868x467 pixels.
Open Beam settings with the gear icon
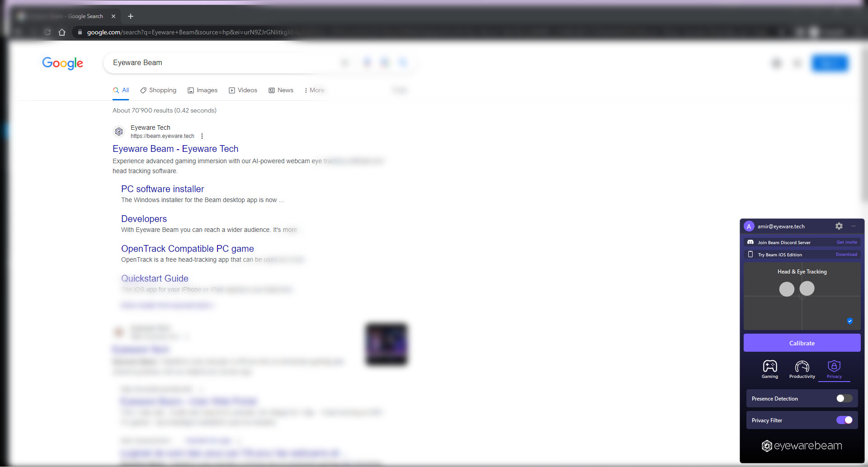[839, 226]
